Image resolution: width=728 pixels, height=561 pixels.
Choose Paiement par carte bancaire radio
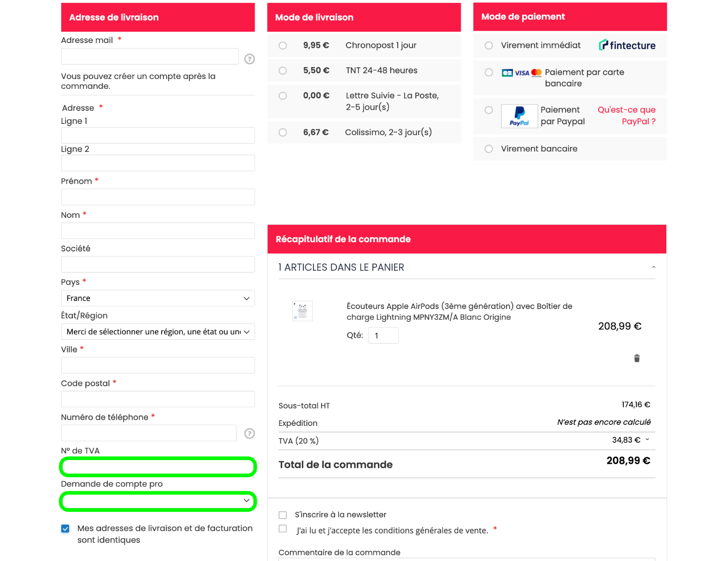(489, 72)
